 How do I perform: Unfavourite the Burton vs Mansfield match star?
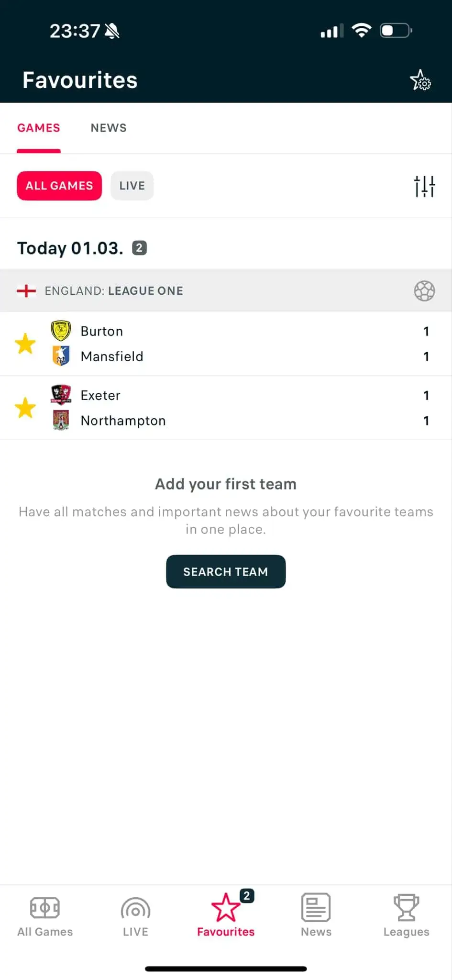click(x=25, y=344)
